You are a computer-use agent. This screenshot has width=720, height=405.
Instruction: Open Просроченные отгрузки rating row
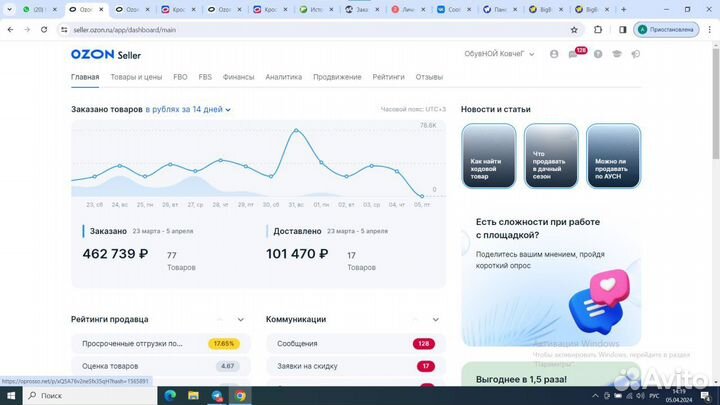pos(161,343)
